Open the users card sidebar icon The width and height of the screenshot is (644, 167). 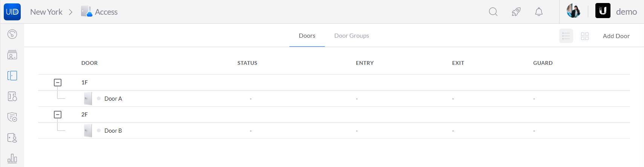[12, 55]
